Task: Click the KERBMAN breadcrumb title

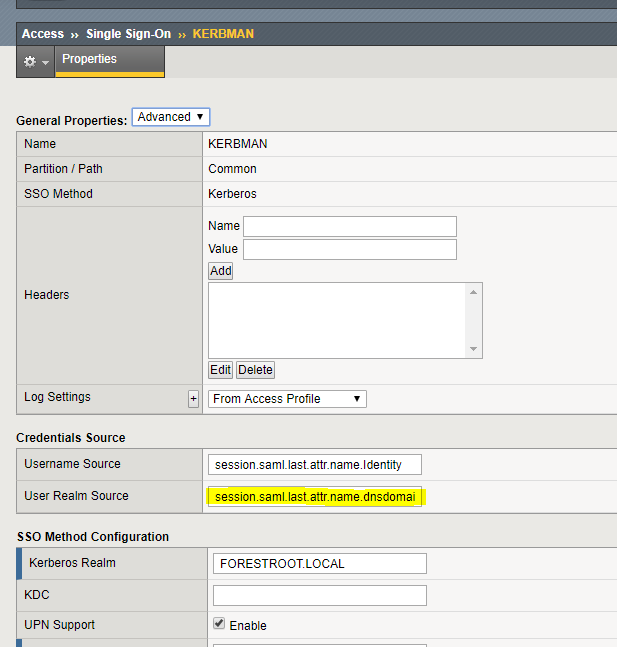Action: pyautogui.click(x=223, y=34)
